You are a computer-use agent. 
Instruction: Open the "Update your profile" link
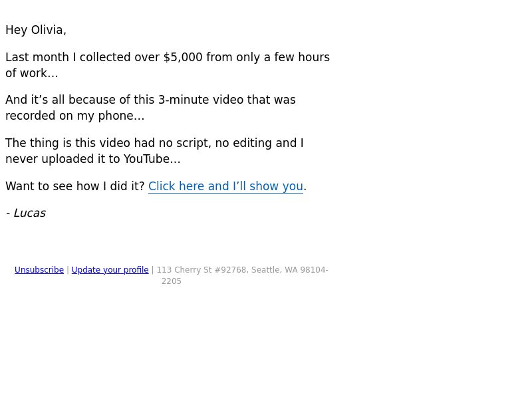point(110,270)
